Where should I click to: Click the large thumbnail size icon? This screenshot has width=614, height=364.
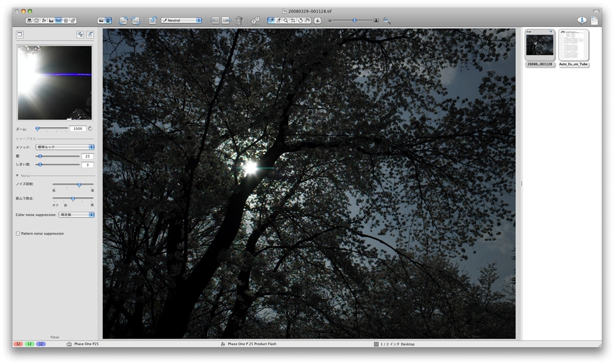(x=377, y=20)
